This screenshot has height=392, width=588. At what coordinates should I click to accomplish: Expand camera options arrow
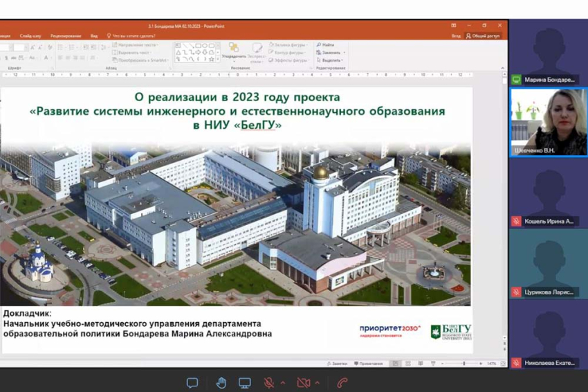pos(317,383)
